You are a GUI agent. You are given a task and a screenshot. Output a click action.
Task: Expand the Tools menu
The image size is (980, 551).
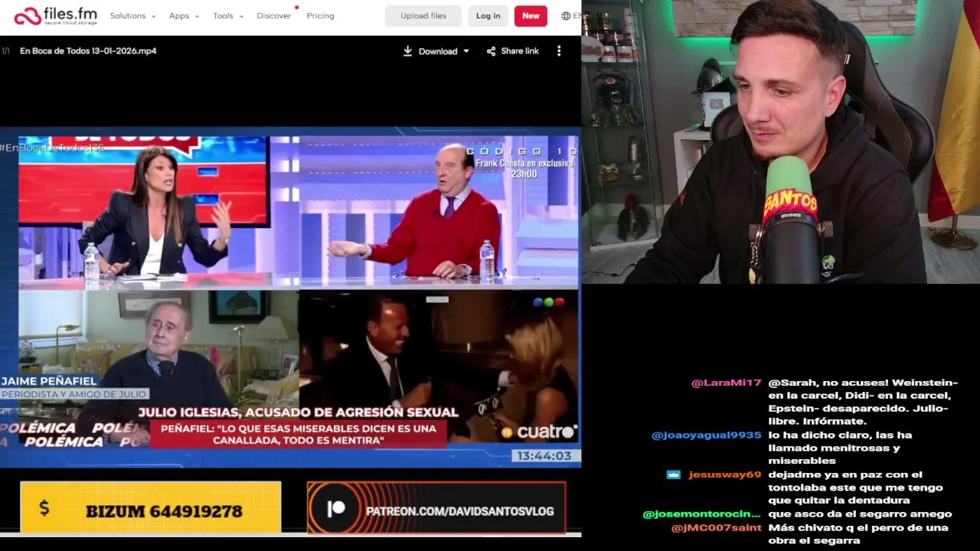(228, 15)
